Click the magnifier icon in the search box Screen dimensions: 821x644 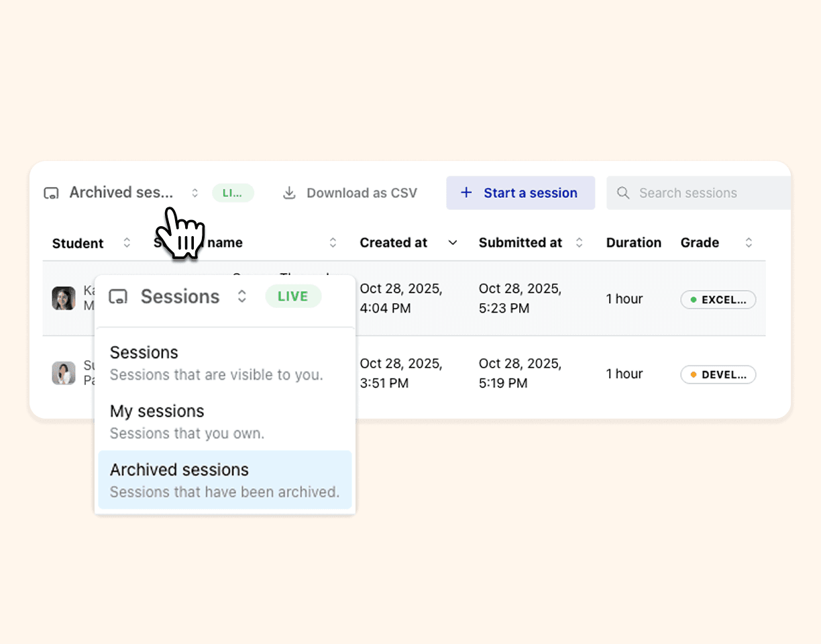(x=623, y=193)
